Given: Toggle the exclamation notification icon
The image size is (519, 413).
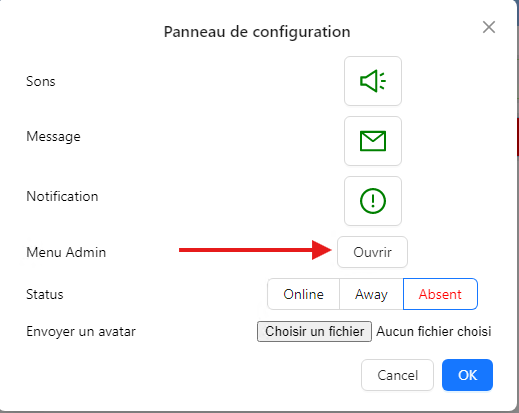Looking at the screenshot, I should pos(373,201).
